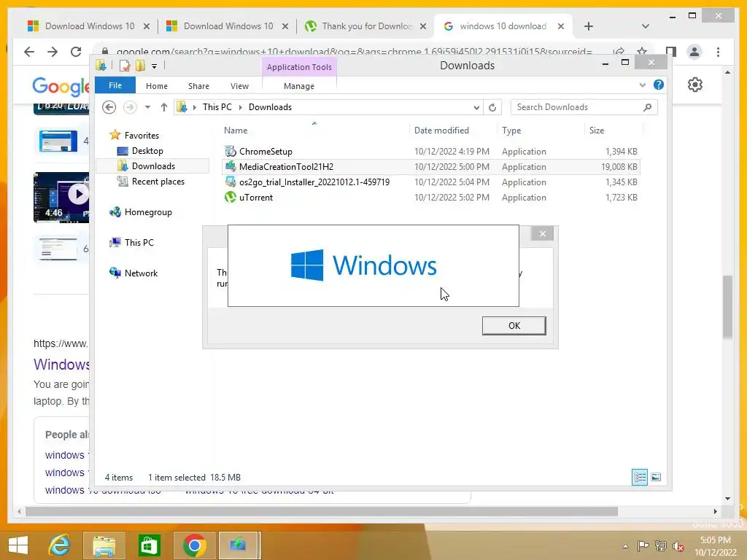Click the New folder quick access icon
This screenshot has height=560, width=747.
tap(140, 66)
